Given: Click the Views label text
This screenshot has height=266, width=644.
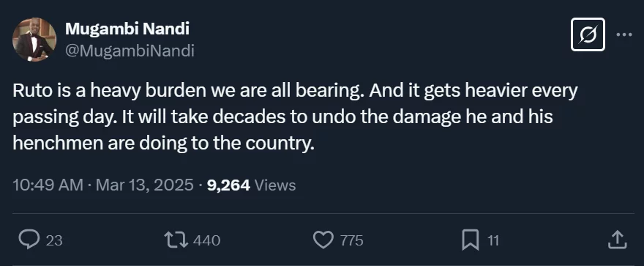Looking at the screenshot, I should click(x=275, y=185).
